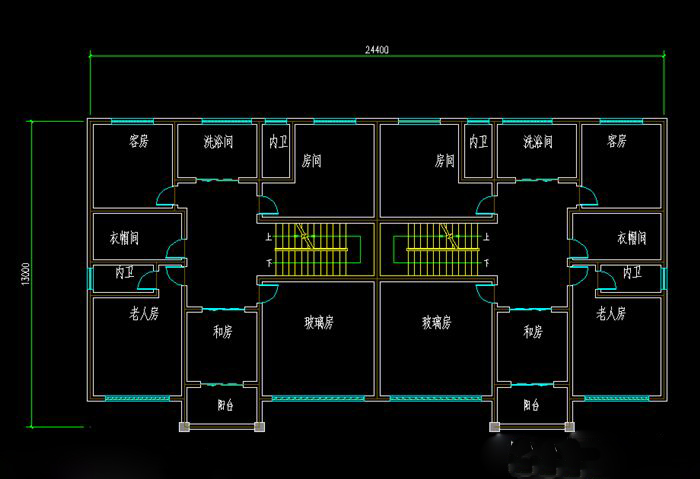
Task: Click the left 老人房 label
Action: [144, 314]
